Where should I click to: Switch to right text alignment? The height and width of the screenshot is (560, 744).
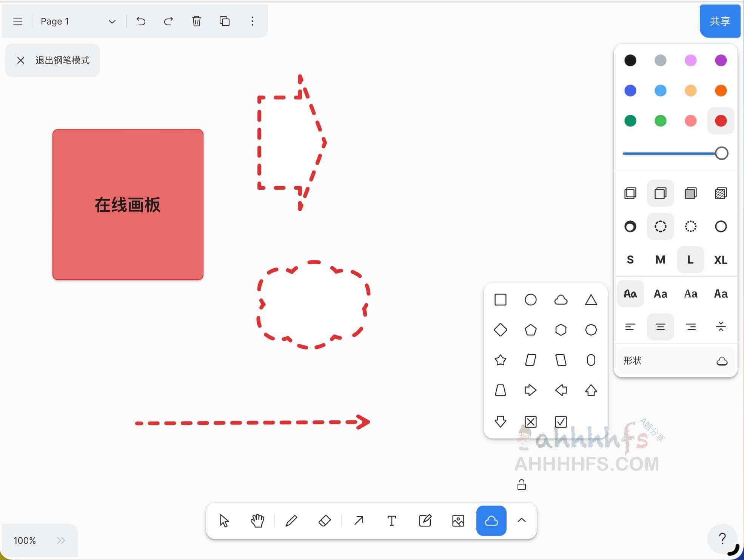(x=691, y=327)
